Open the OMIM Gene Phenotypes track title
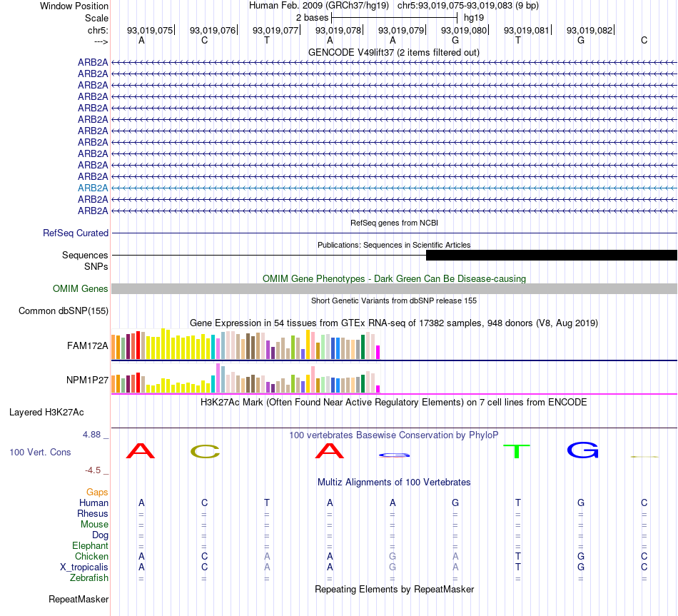This screenshot has width=678, height=616. coord(394,278)
